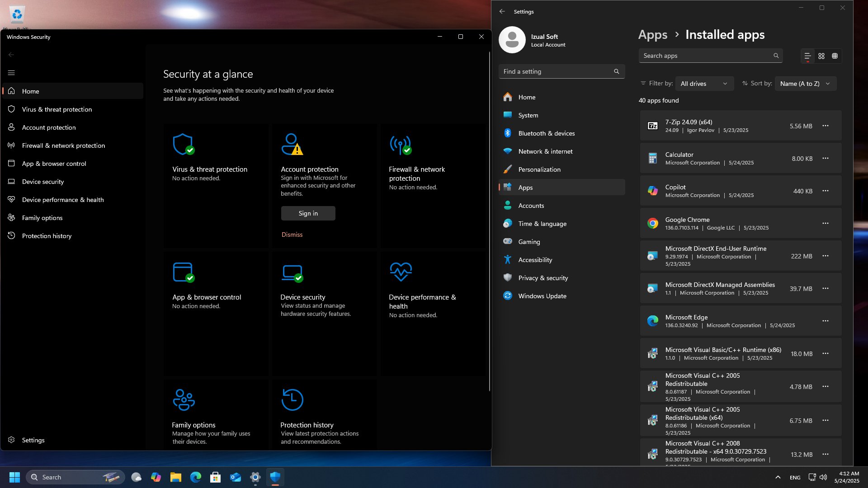The image size is (868, 488).
Task: Open Copilot from the taskbar
Action: (x=156, y=477)
